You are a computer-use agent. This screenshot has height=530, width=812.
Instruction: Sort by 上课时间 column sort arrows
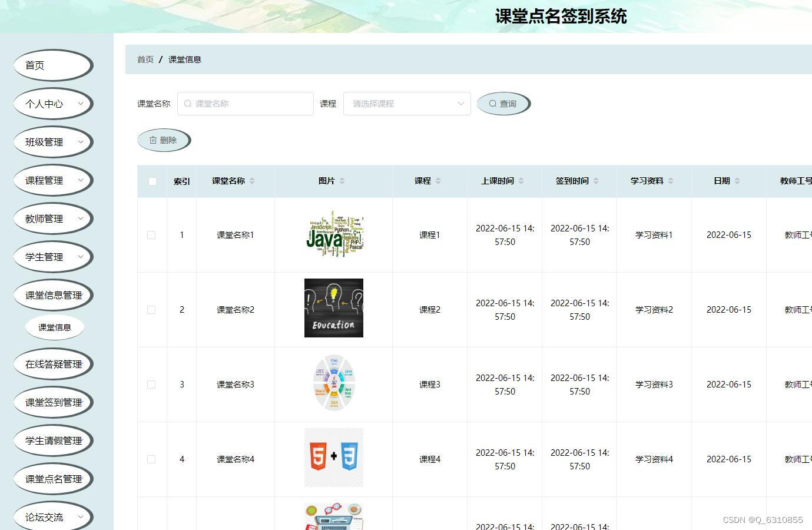click(521, 181)
